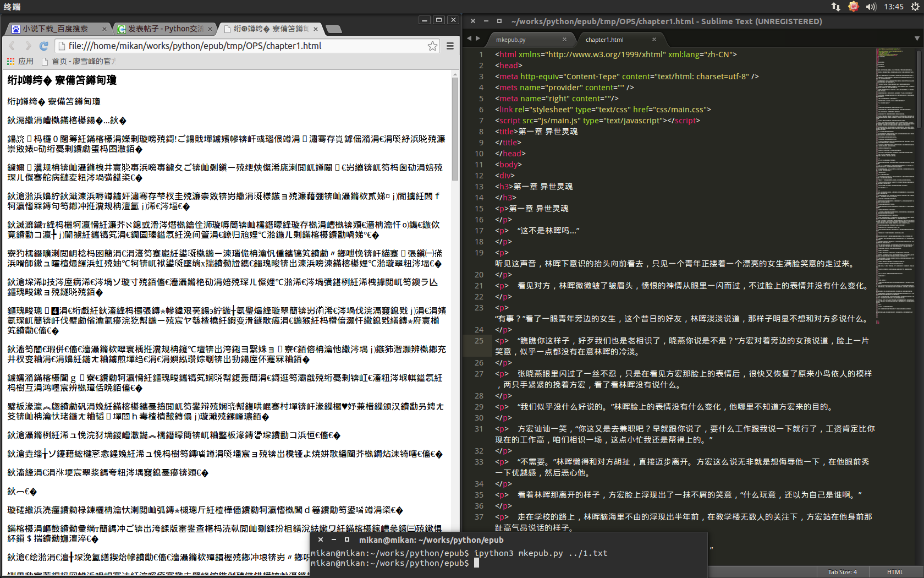Open the system power gear menu
Viewport: 924px width, 578px height.
(915, 7)
